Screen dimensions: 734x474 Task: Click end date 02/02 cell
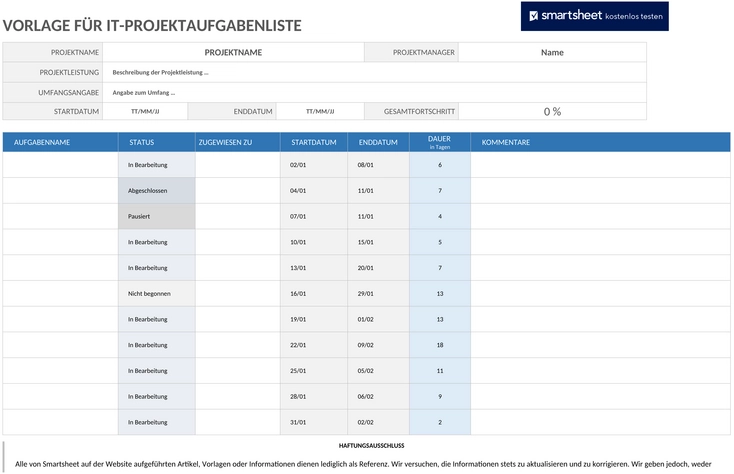pos(378,422)
